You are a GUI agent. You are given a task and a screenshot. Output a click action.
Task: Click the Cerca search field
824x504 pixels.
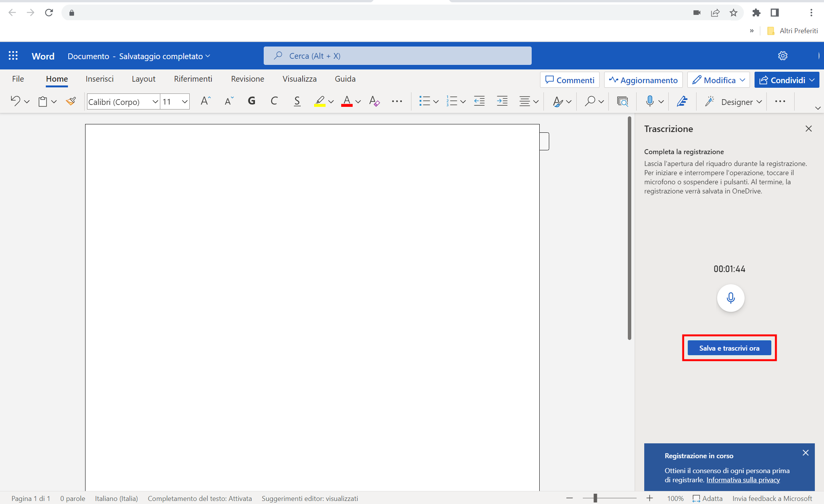397,55
